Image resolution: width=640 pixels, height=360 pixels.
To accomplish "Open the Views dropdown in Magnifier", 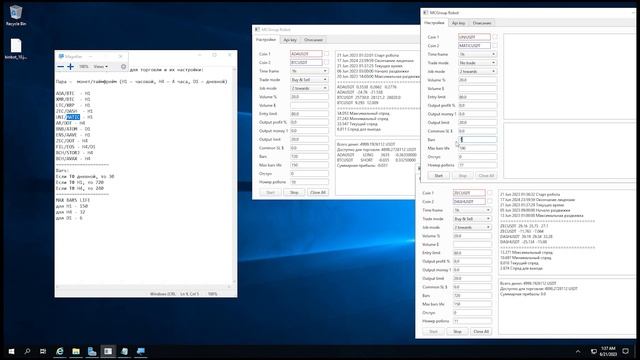I will tap(100, 67).
